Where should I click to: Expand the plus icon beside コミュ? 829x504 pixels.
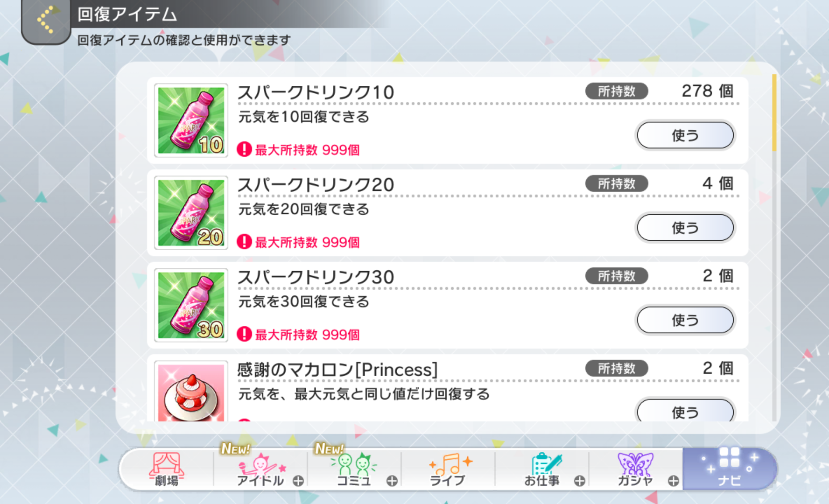pos(392,481)
